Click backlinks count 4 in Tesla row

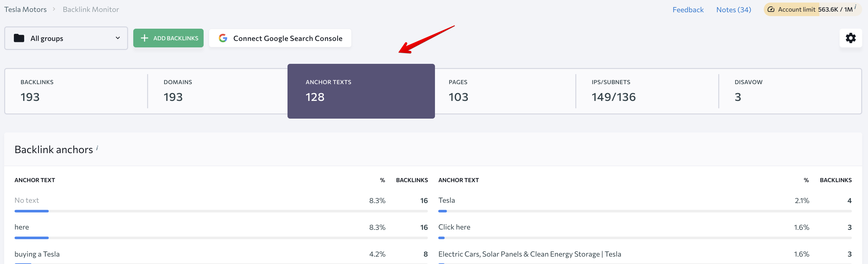point(850,201)
